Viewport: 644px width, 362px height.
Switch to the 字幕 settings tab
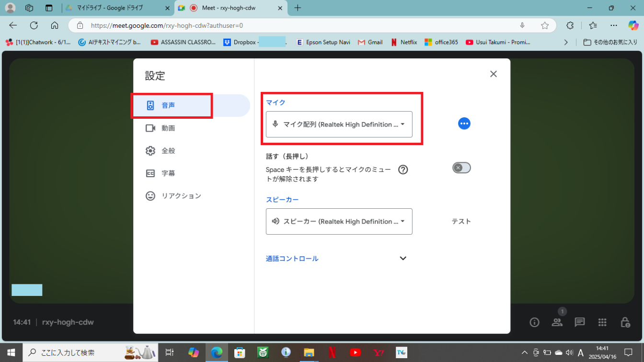pos(168,173)
